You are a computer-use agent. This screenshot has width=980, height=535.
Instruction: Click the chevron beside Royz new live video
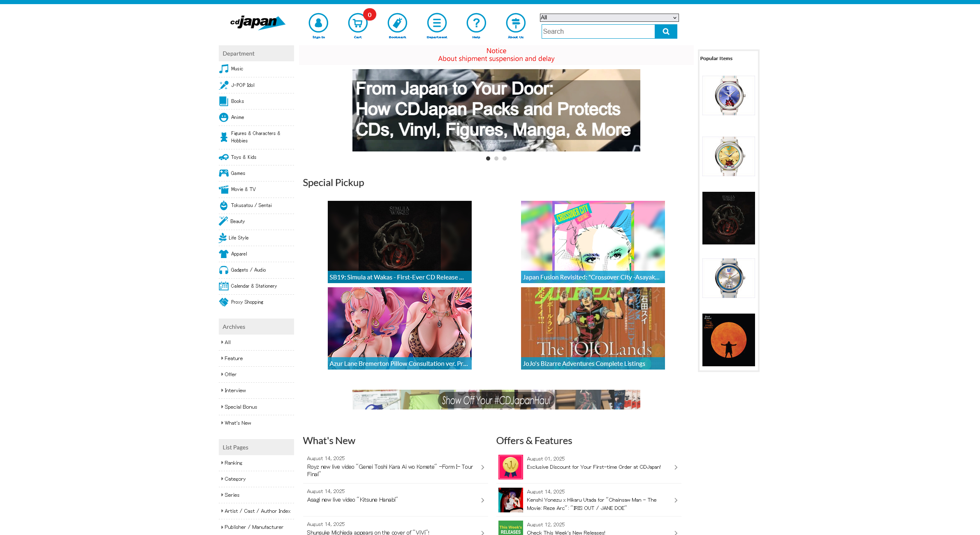click(483, 467)
